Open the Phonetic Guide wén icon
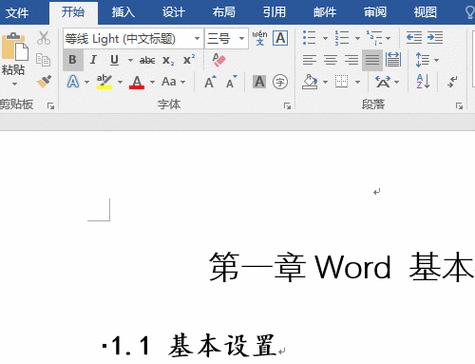Viewport: 475px width, 364px height. tap(260, 38)
